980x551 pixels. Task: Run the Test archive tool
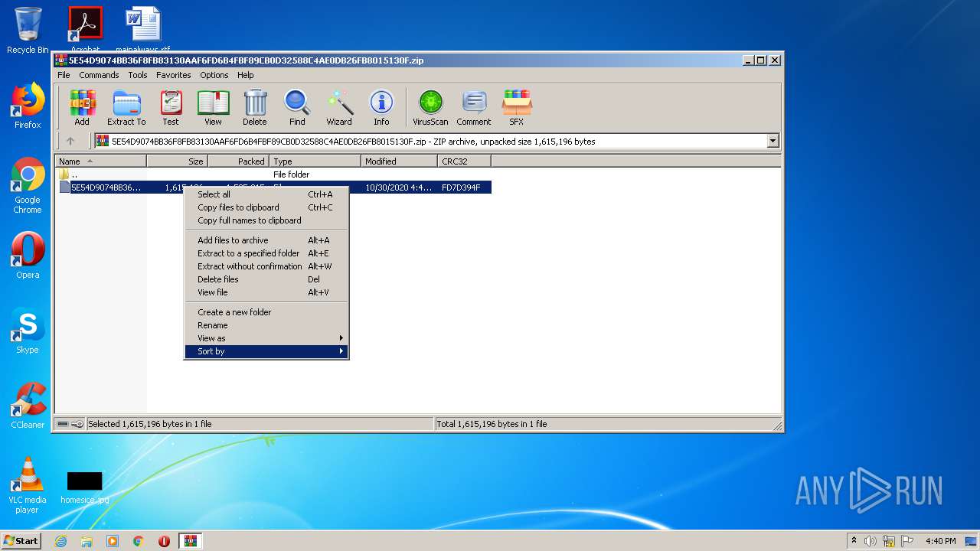coord(171,107)
